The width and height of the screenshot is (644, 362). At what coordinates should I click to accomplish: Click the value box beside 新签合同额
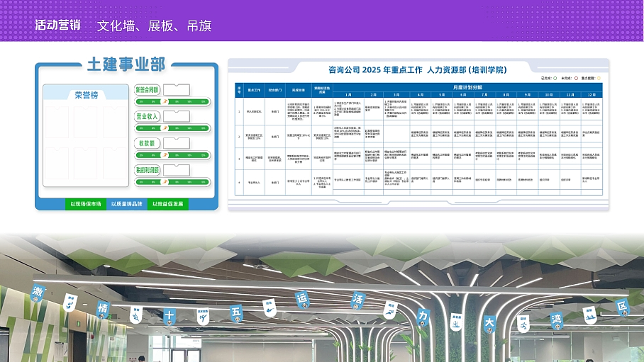pos(177,89)
